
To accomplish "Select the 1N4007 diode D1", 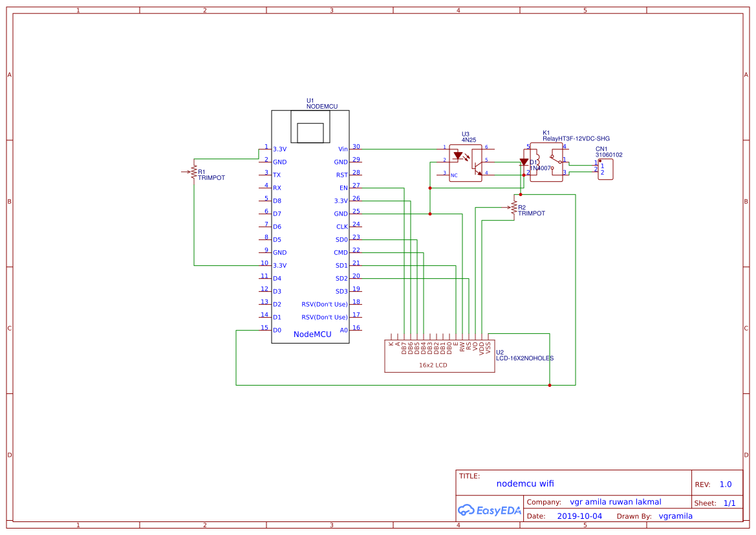I will coord(524,160).
